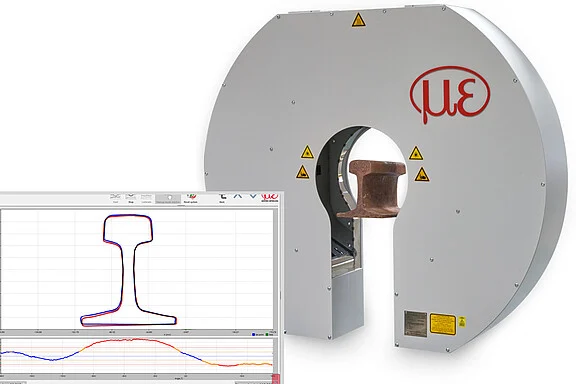
Task: Click the Start toolbar icon
Action: pos(115,198)
